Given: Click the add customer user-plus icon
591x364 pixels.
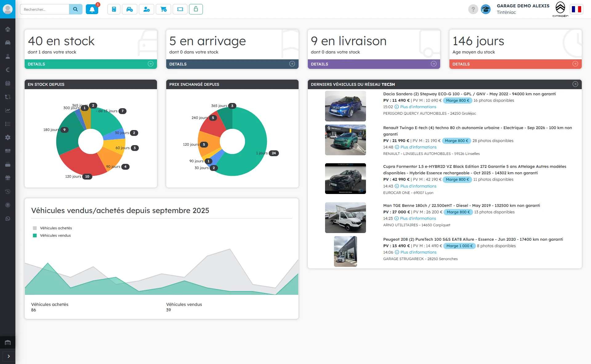Looking at the screenshot, I should click(x=147, y=9).
